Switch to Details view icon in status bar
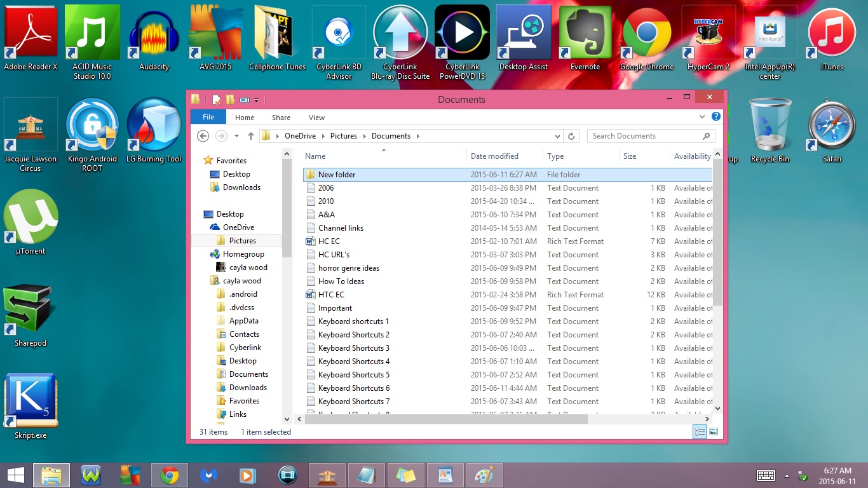The image size is (868, 488). 700,432
